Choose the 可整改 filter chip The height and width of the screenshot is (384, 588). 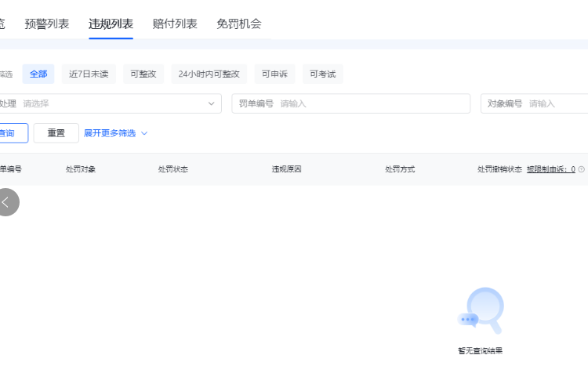point(143,74)
